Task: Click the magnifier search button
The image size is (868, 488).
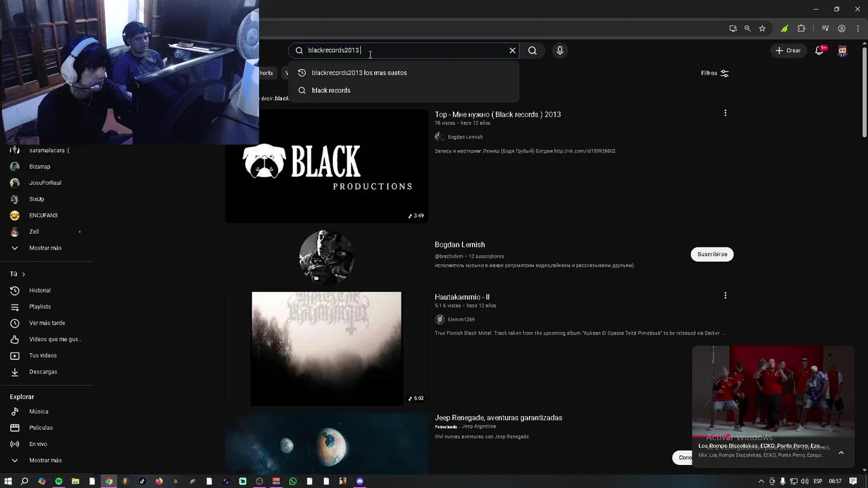Action: [532, 50]
